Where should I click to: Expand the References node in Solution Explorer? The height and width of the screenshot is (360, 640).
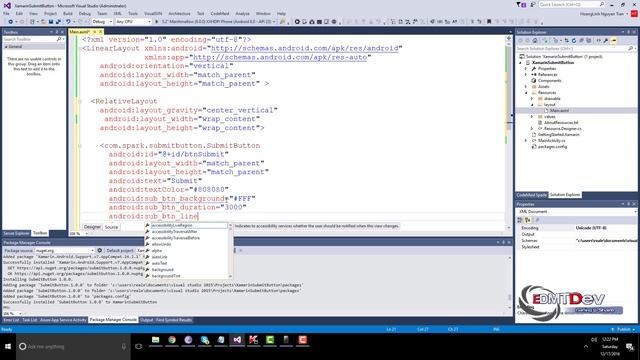coord(526,75)
